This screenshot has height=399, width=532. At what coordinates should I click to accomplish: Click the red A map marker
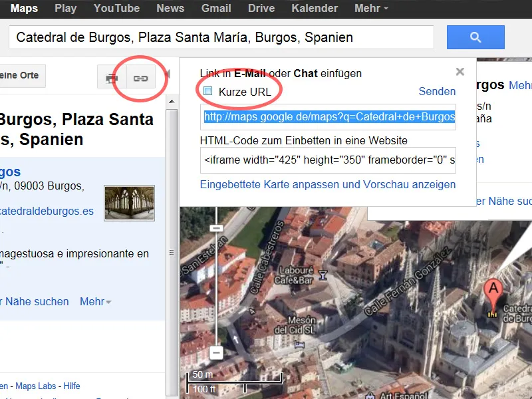pyautogui.click(x=493, y=294)
